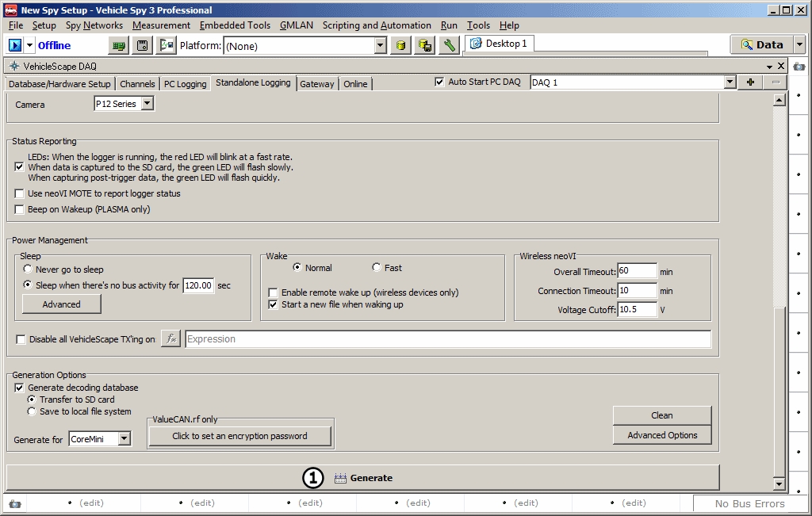Click the function fx expression icon
Viewport: 812px width, 516px height.
[x=171, y=339]
